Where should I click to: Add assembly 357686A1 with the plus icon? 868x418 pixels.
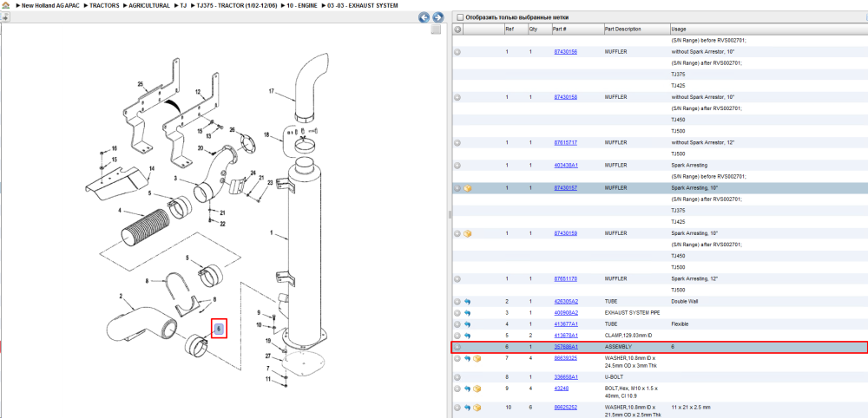(457, 347)
